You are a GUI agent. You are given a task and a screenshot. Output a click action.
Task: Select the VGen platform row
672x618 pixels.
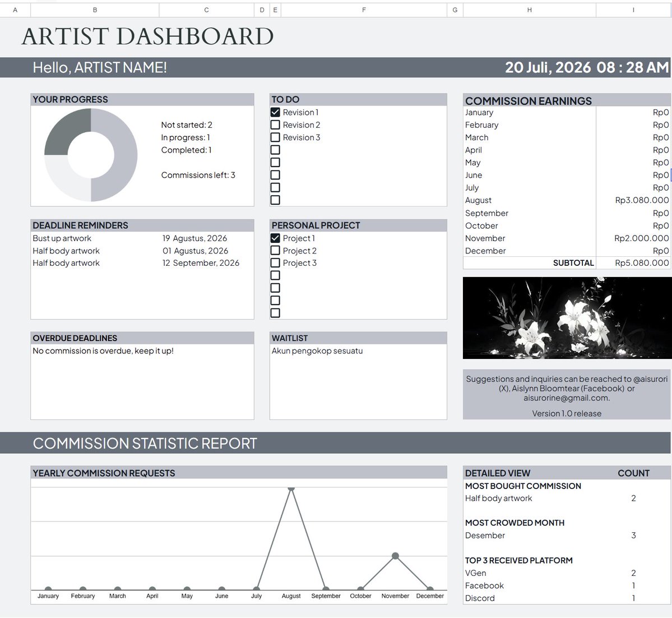(567, 573)
